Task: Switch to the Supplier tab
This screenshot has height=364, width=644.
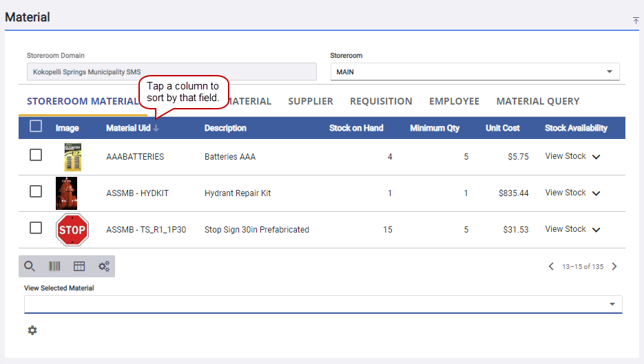Action: coord(311,101)
